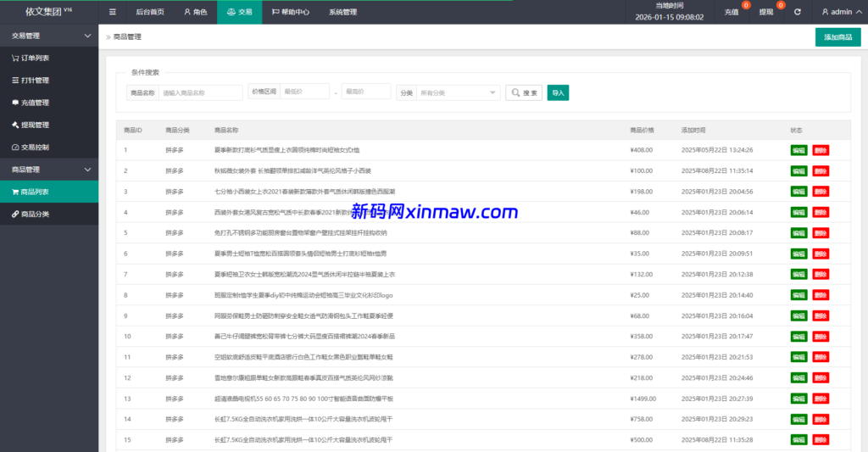Click the 商品ID column header
868x452 pixels.
click(x=133, y=130)
